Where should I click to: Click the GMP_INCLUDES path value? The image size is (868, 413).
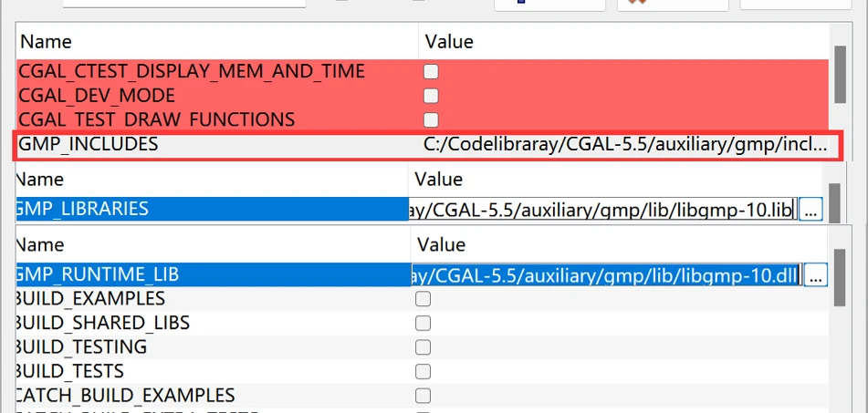point(625,144)
